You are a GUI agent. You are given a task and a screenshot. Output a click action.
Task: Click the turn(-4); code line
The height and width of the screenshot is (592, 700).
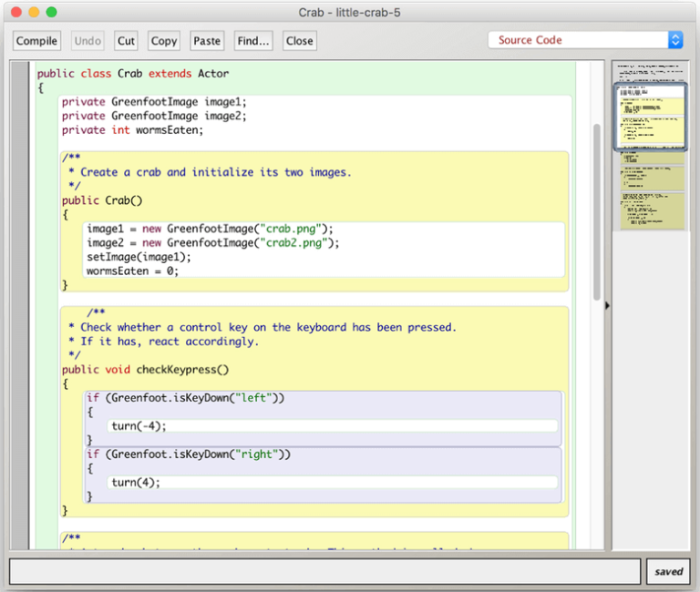click(139, 425)
